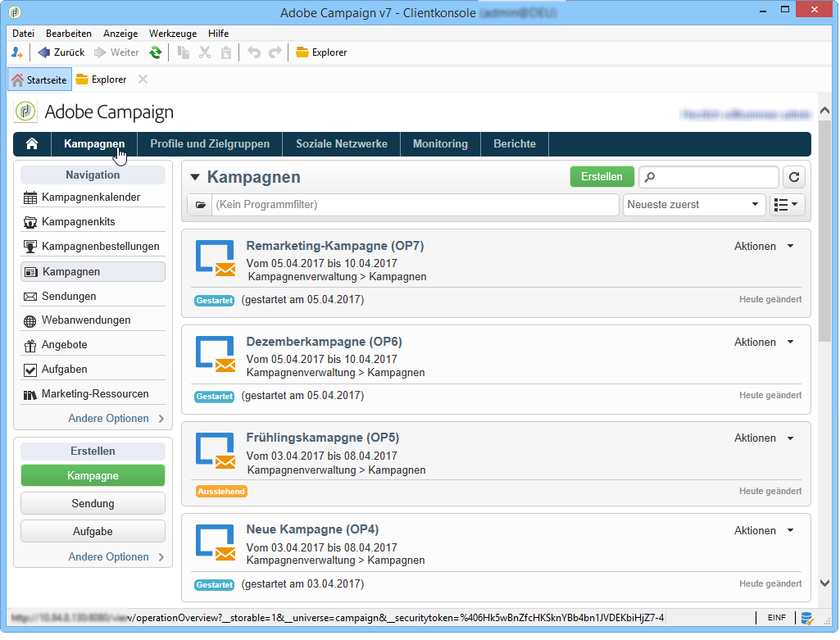Image resolution: width=840 pixels, height=640 pixels.
Task: Open the Hilfe menu
Action: pos(219,34)
